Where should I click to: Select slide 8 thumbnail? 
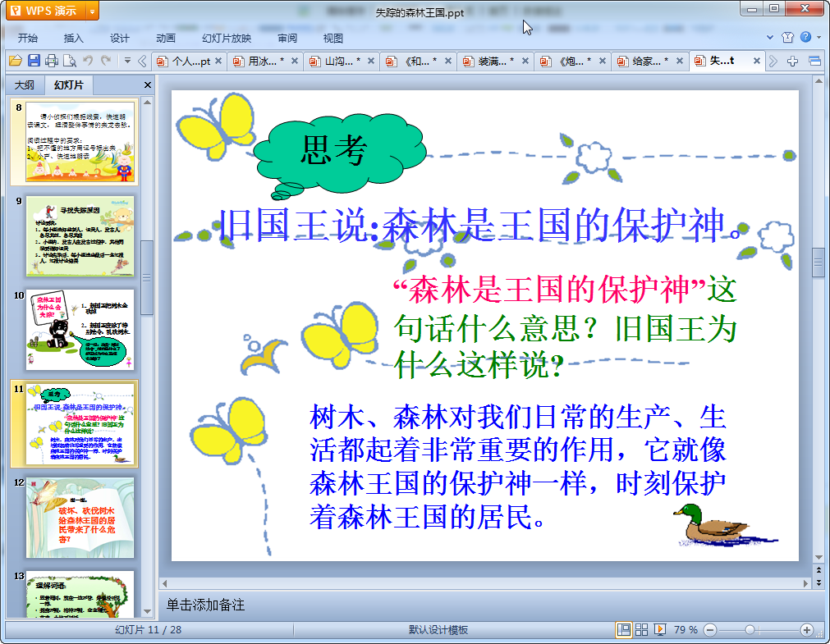(80, 141)
